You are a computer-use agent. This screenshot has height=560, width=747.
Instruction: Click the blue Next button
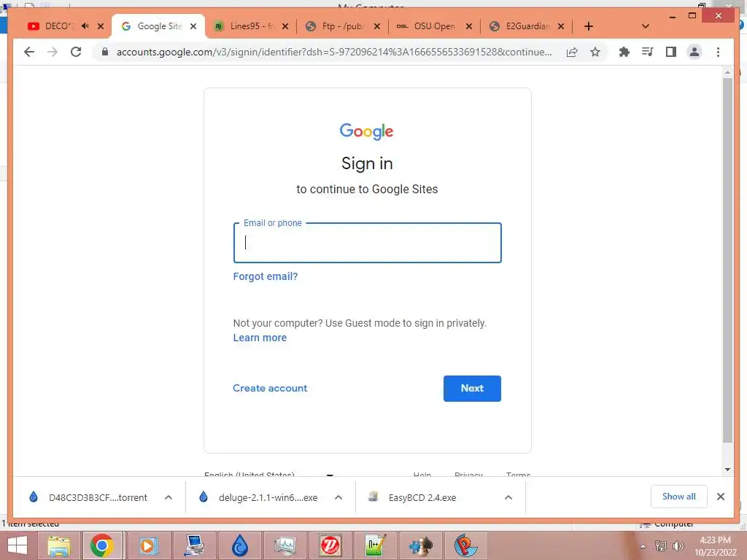[472, 389]
